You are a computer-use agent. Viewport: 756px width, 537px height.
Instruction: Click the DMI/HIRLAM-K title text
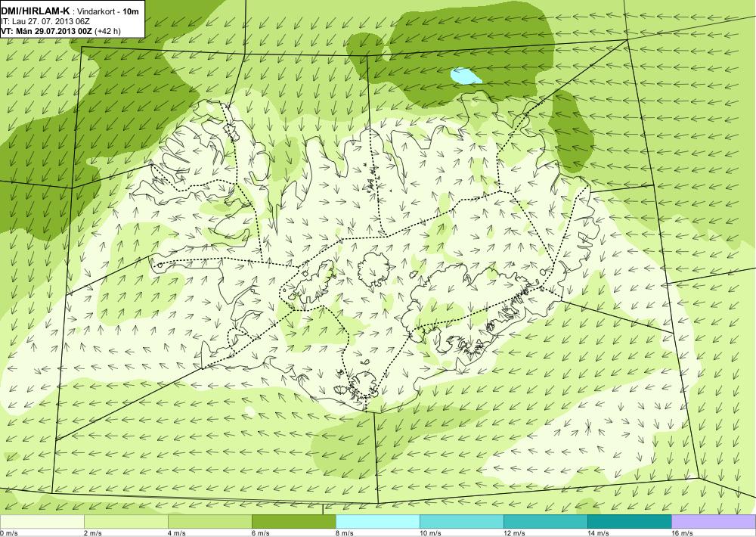coord(35,11)
